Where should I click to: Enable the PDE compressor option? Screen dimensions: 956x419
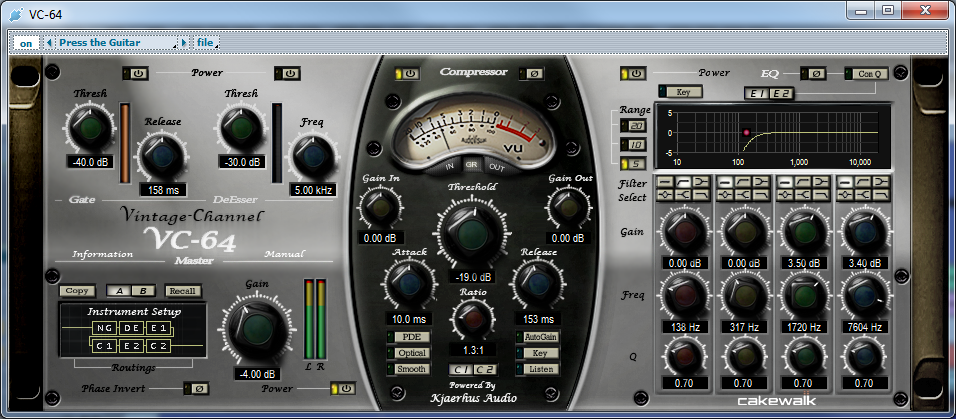pos(408,337)
